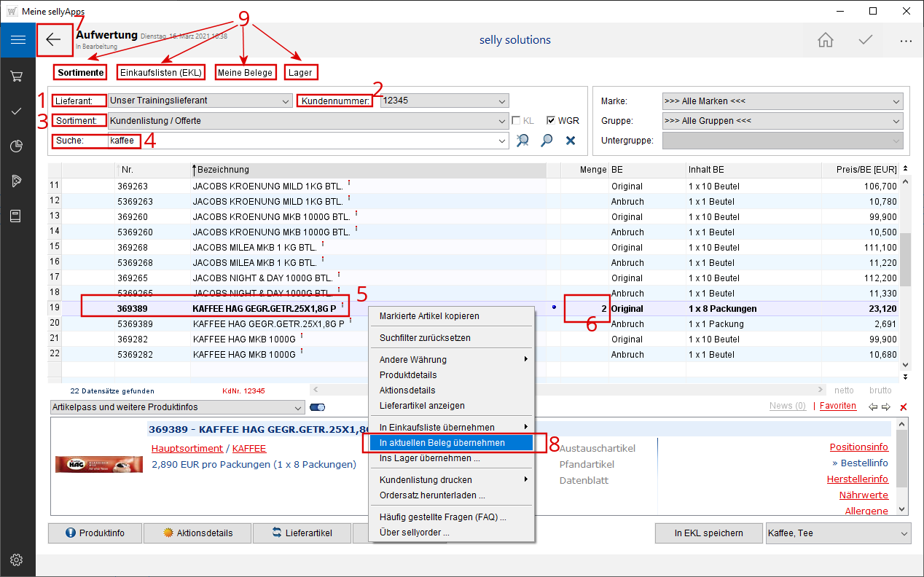This screenshot has width=924, height=577.
Task: Open the hamburger menu in sidebar
Action: tap(17, 40)
